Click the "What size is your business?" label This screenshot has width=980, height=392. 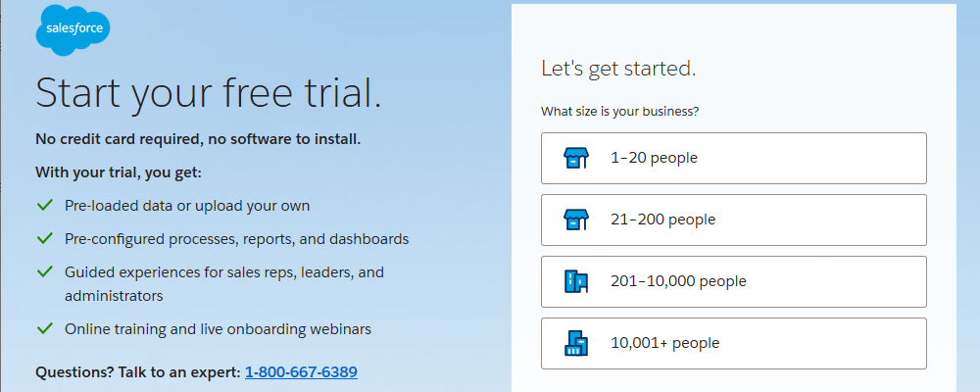(x=620, y=112)
